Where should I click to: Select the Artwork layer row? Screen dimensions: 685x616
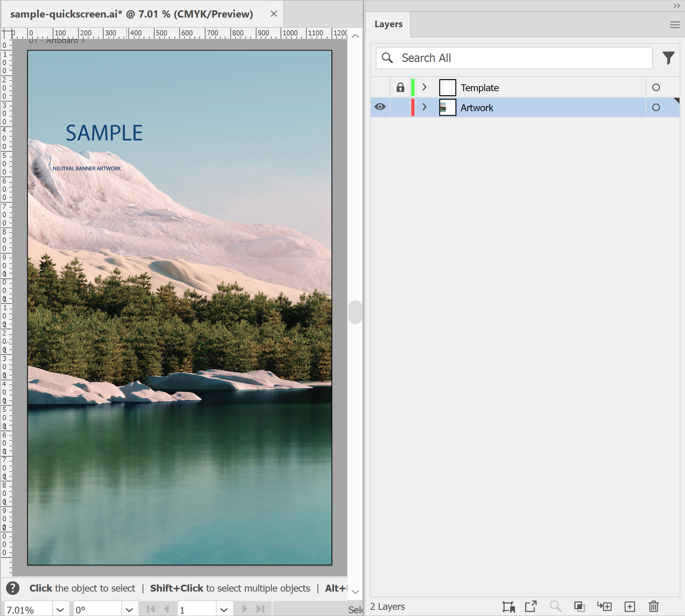pyautogui.click(x=525, y=107)
